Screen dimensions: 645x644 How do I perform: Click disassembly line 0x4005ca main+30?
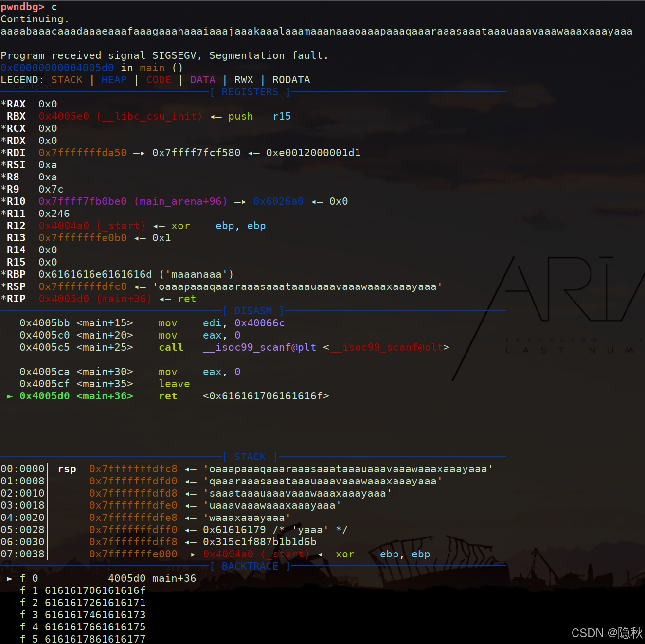[130, 372]
